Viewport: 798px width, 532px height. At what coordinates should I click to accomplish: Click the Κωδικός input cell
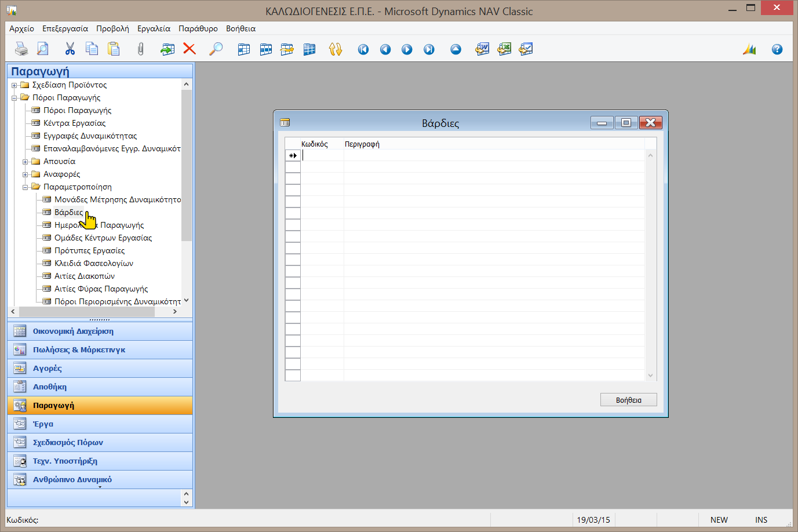(x=322, y=155)
